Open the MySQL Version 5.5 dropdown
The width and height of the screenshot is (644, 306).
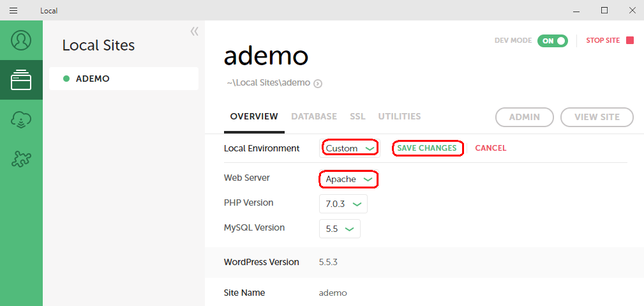pyautogui.click(x=340, y=229)
